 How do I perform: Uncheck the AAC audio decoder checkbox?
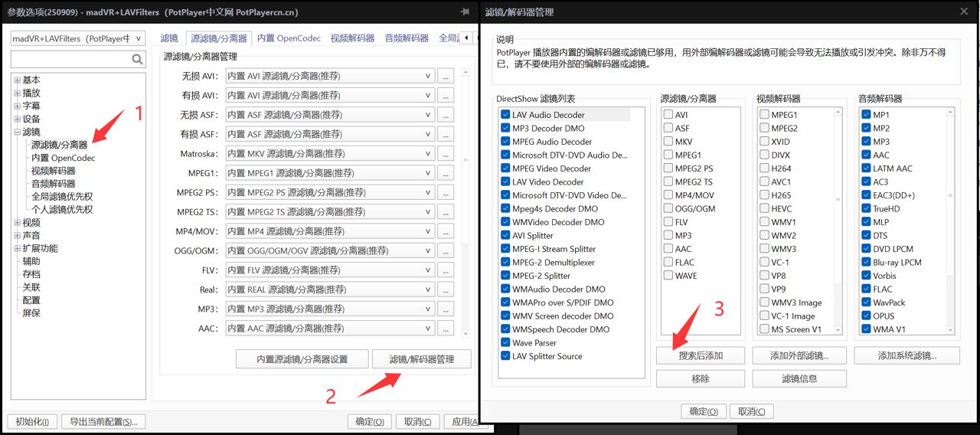pyautogui.click(x=866, y=155)
